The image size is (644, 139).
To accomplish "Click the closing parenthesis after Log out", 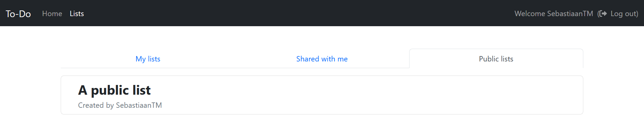I will [x=637, y=14].
